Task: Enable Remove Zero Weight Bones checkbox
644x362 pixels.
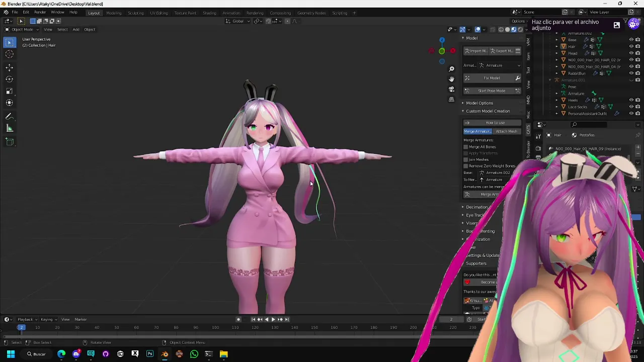Action: [x=466, y=166]
